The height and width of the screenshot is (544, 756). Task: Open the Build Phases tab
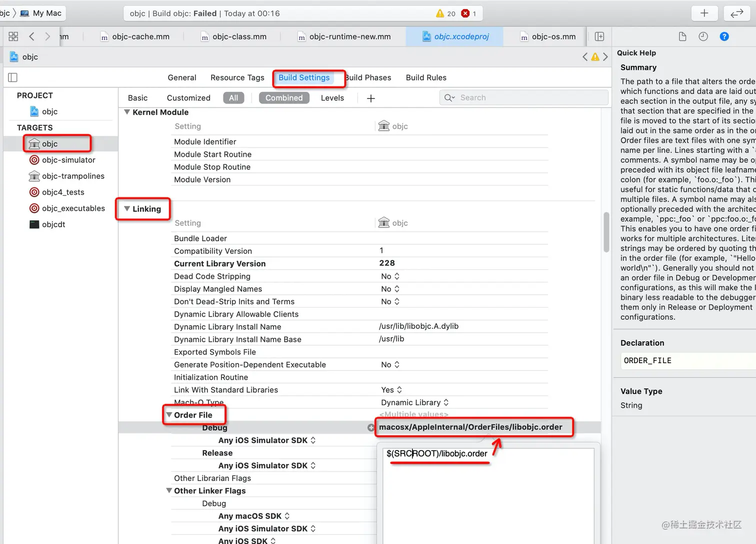click(368, 77)
